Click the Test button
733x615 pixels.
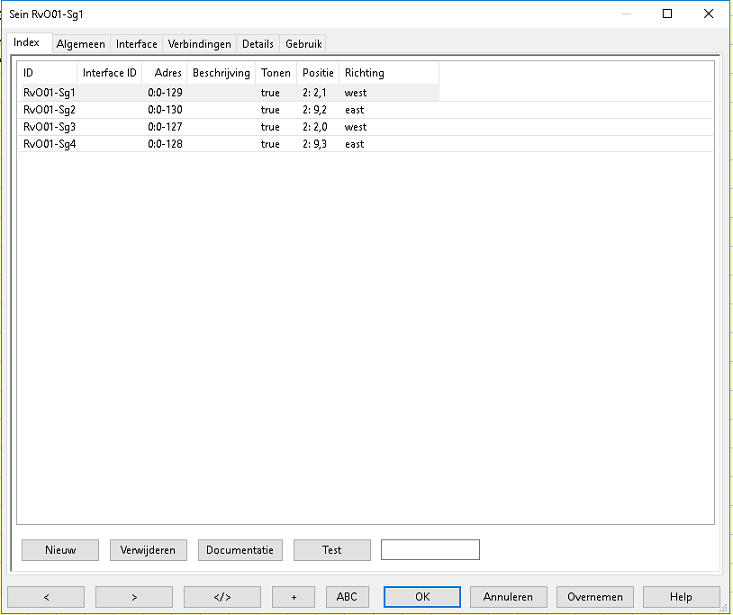point(332,550)
